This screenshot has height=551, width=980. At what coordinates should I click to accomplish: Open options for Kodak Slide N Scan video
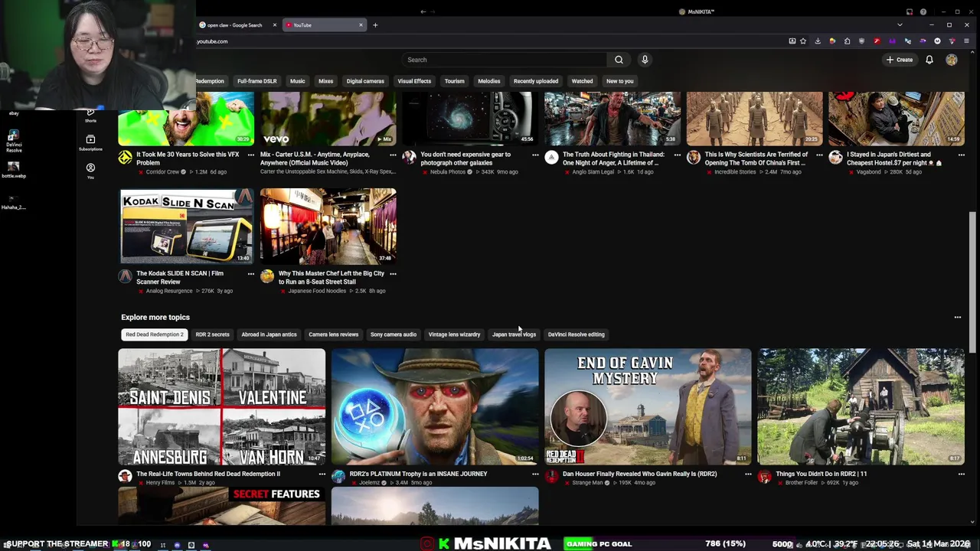[250, 273]
